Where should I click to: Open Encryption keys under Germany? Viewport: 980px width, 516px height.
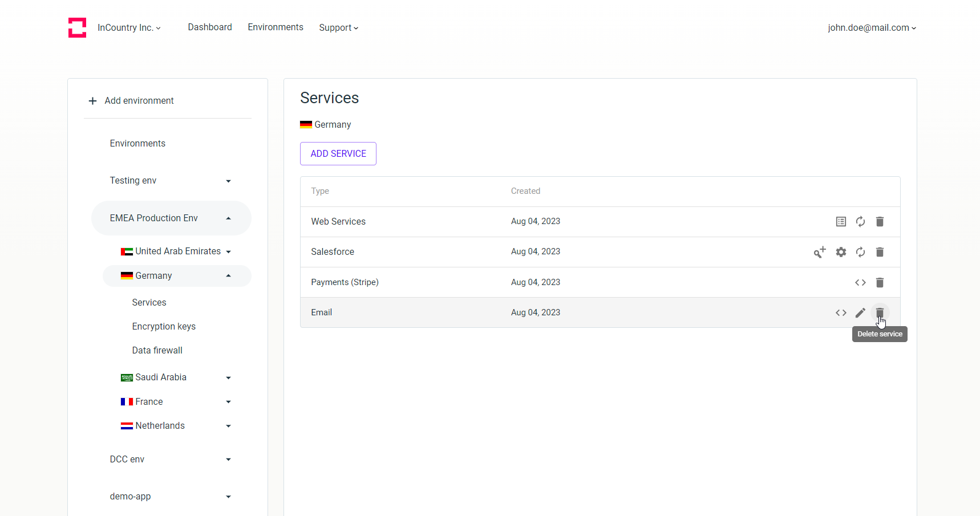click(164, 326)
